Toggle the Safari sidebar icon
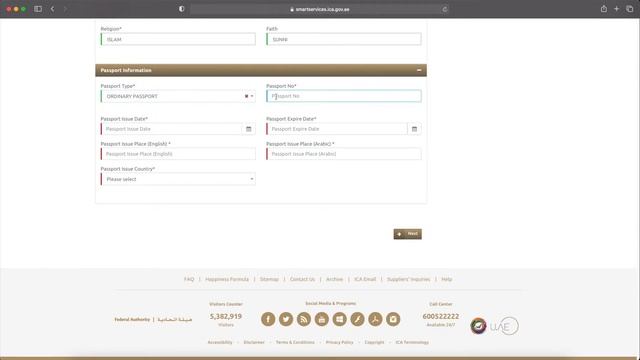 38,9
